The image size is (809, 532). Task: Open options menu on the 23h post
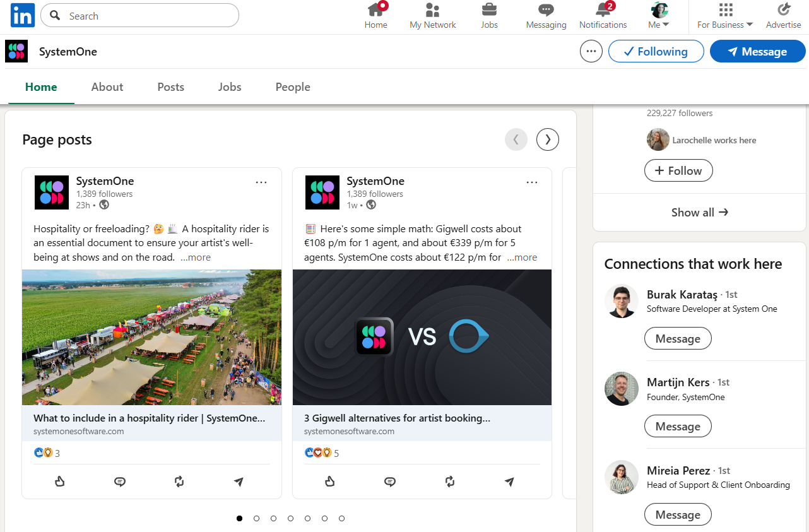pos(261,182)
